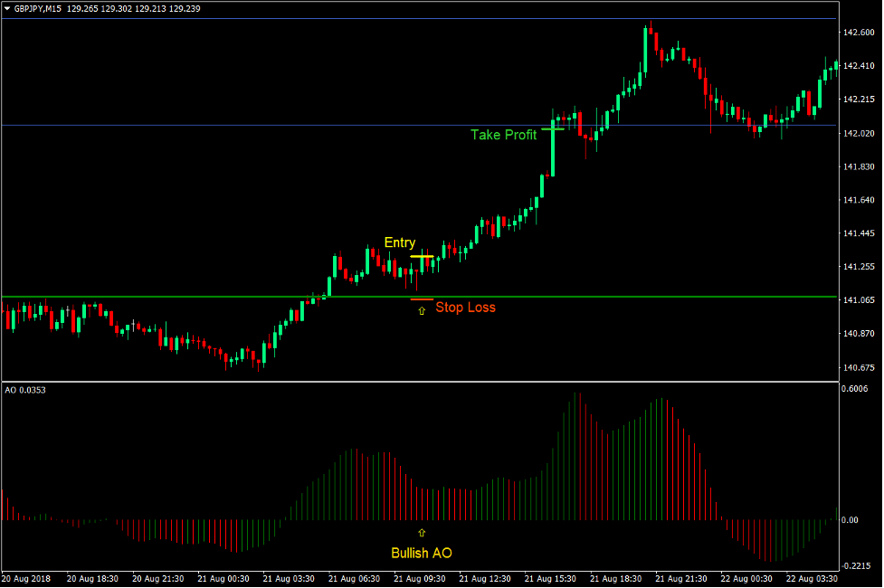This screenshot has height=588, width=884.
Task: Select the yellow up arrow below Stop Loss
Action: [421, 310]
